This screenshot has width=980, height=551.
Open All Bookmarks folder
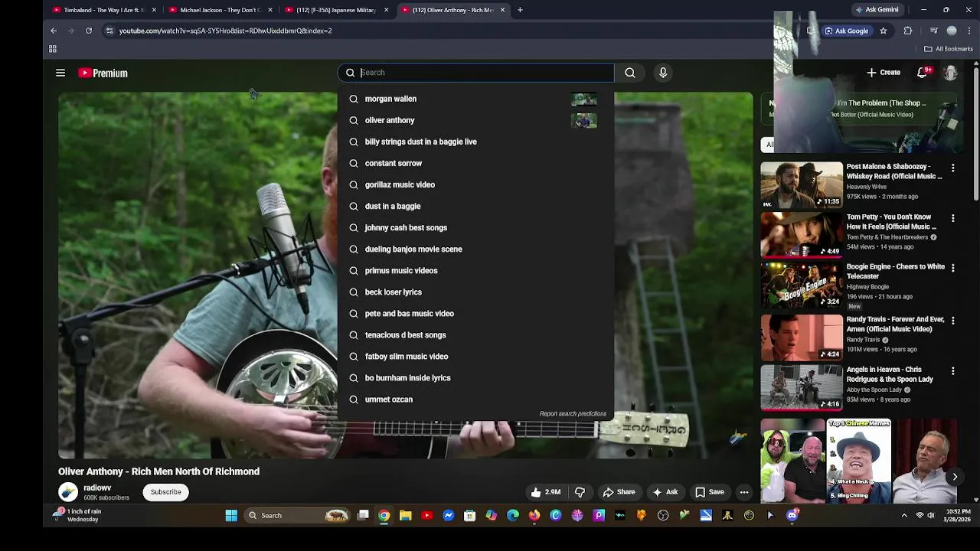[x=949, y=49]
